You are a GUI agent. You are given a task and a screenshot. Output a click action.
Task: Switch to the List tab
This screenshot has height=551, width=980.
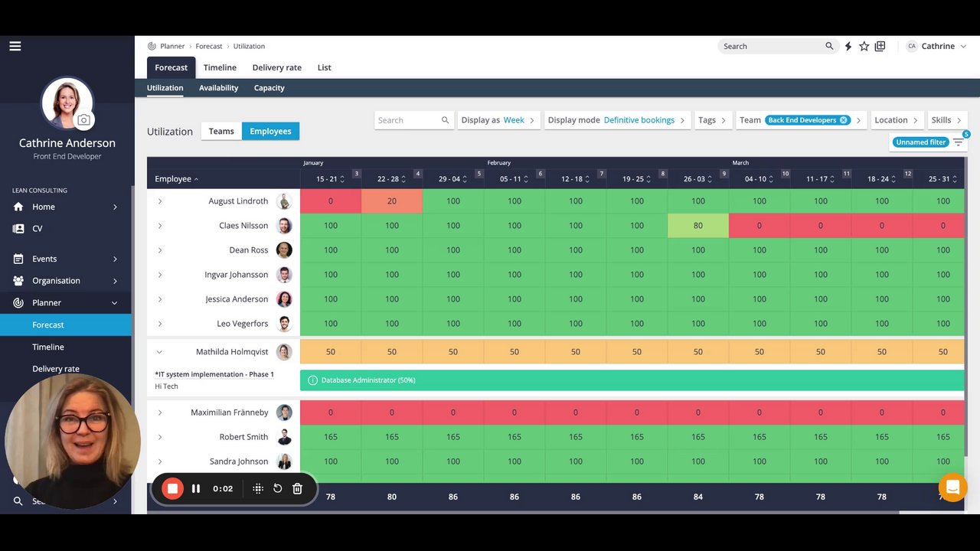pos(325,67)
